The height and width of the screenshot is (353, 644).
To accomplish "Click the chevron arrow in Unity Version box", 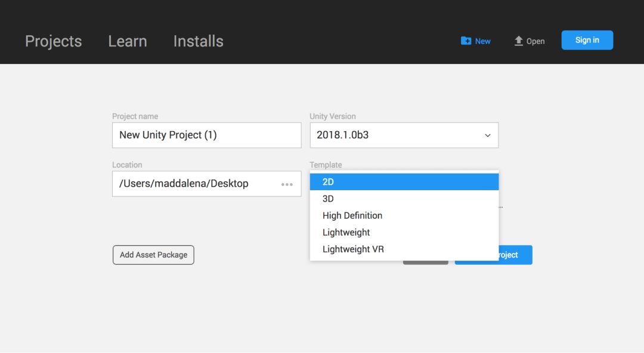I will pyautogui.click(x=488, y=135).
